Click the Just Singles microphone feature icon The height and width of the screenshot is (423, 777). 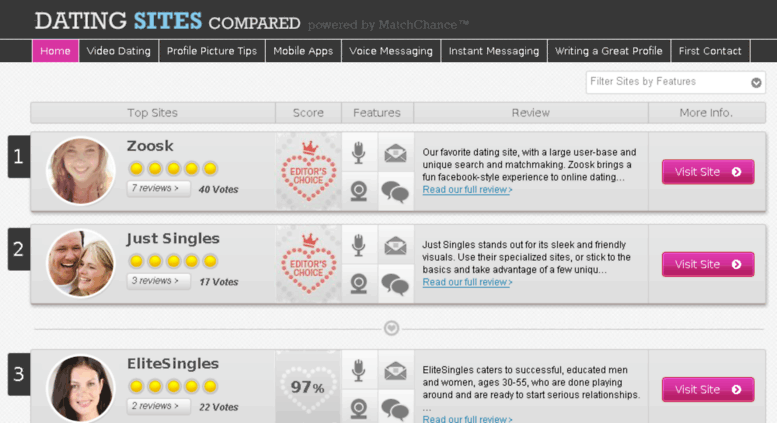tap(359, 245)
